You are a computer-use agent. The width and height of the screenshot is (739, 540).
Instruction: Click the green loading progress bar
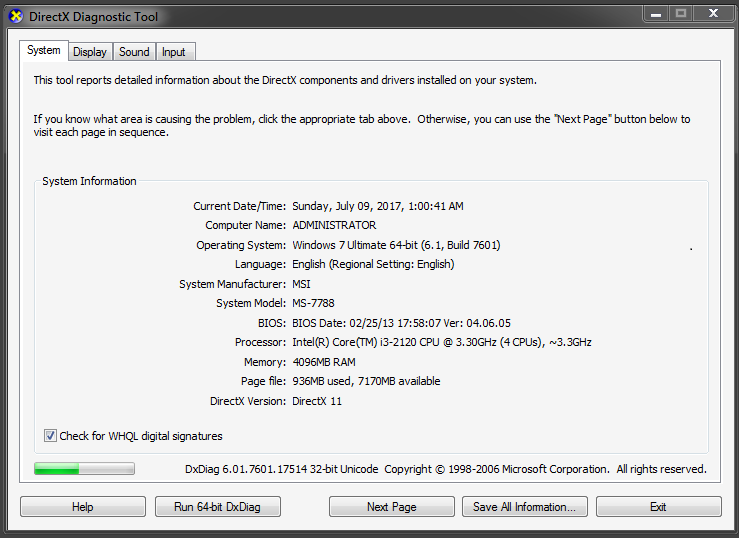pyautogui.click(x=84, y=468)
